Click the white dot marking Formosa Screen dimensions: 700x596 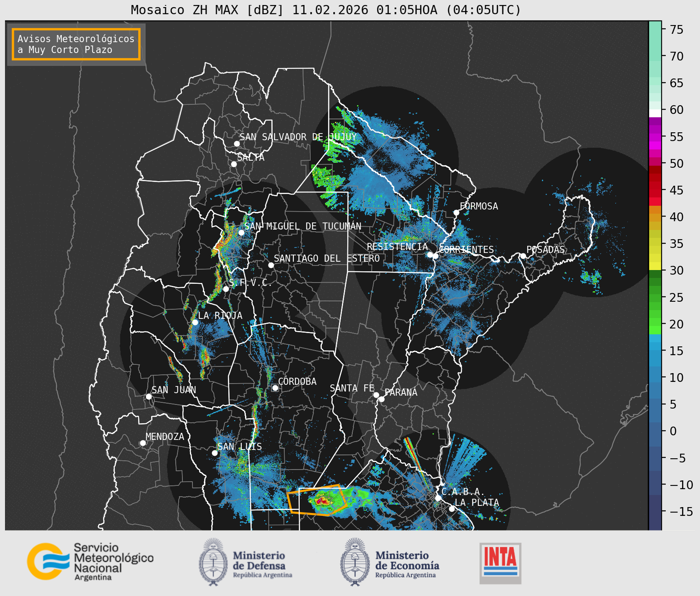click(x=456, y=213)
